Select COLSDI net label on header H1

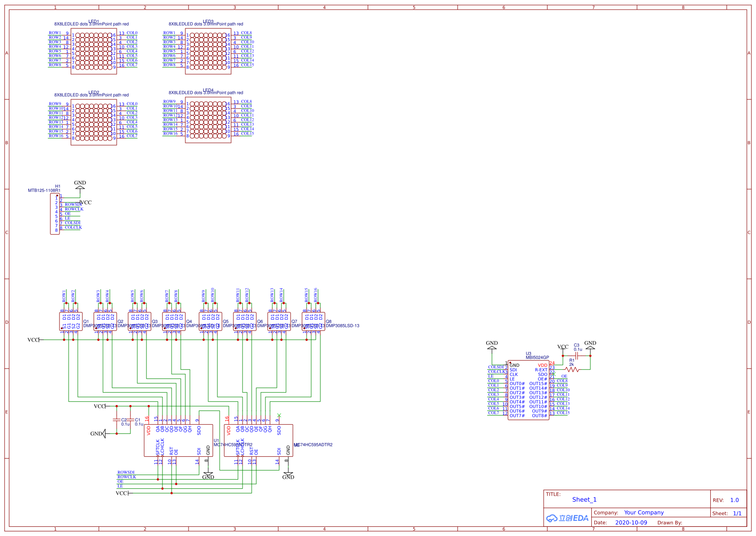tap(72, 223)
